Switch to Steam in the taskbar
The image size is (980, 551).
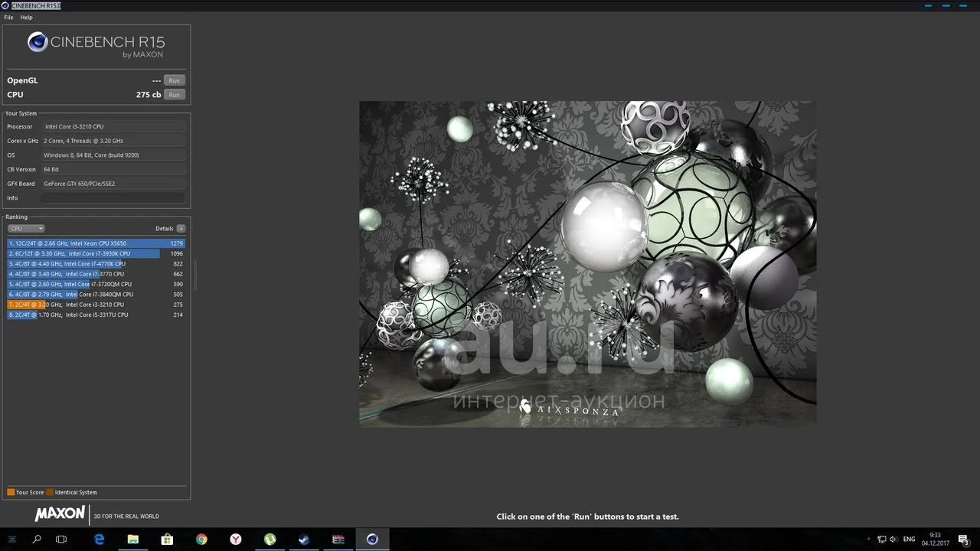click(x=304, y=540)
